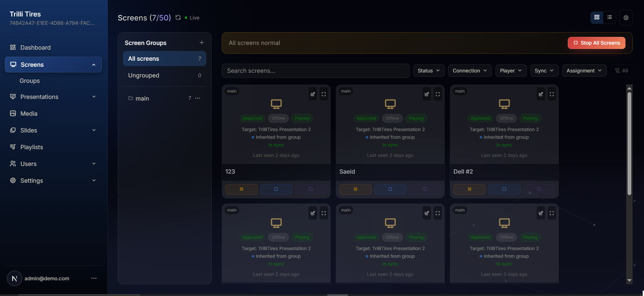Switch to grid view

[597, 17]
